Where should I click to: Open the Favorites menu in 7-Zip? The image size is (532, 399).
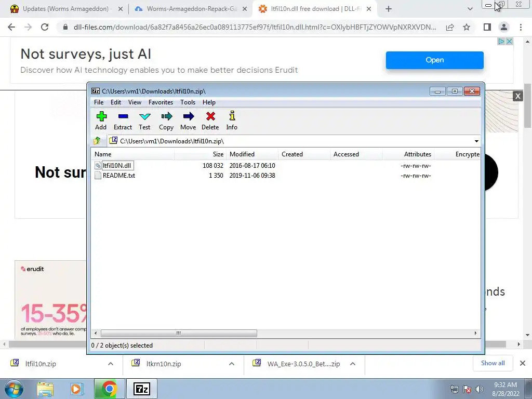pos(161,102)
